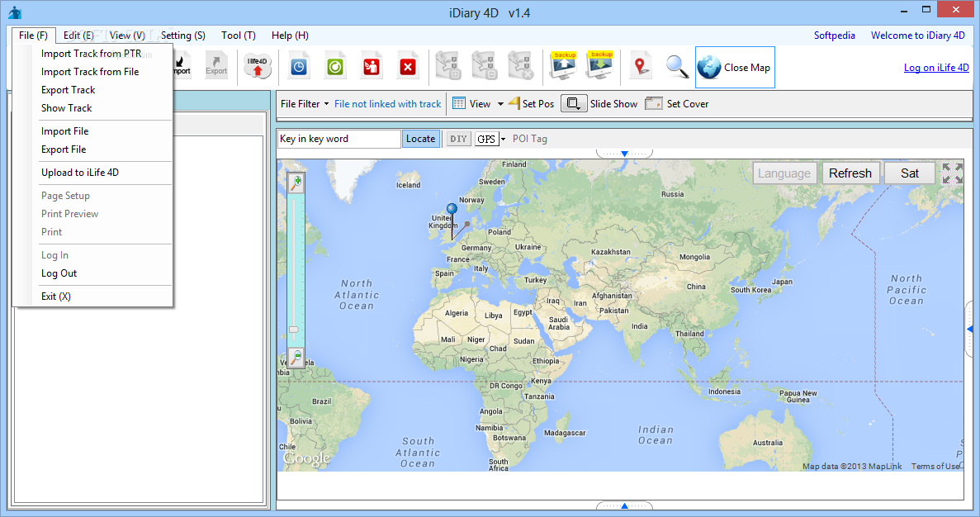Open the Help (H) menu
The width and height of the screenshot is (980, 517).
[x=290, y=36]
